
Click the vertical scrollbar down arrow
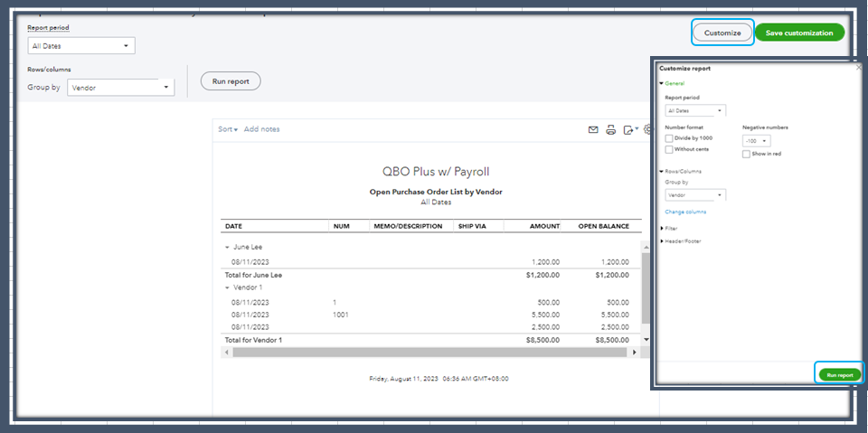click(646, 339)
